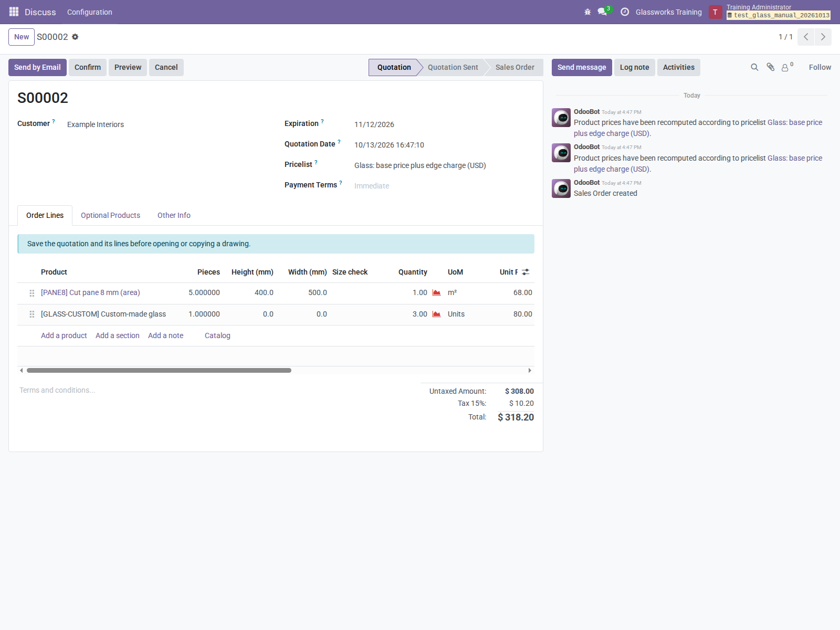The width and height of the screenshot is (840, 630).
Task: Click the record actions gear icon
Action: 75,37
